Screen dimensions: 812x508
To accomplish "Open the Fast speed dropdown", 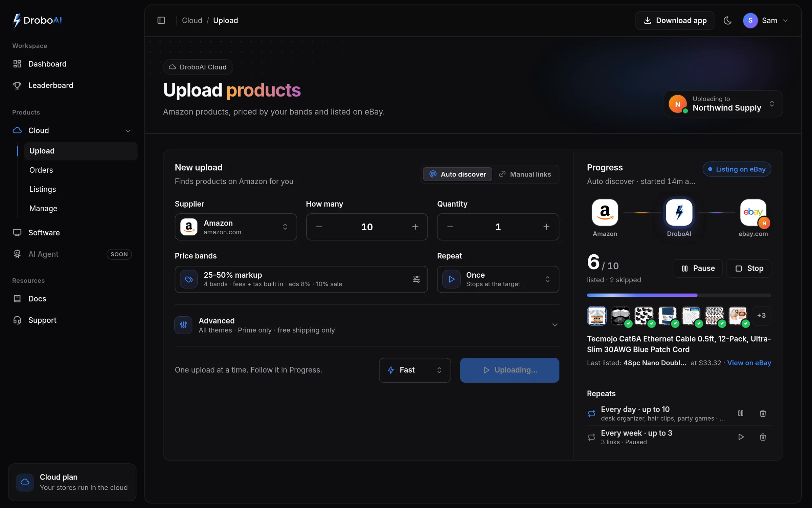I will pyautogui.click(x=415, y=370).
